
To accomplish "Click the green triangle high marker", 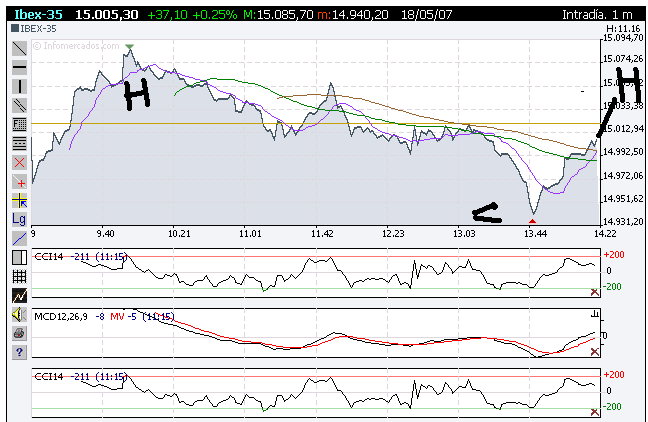I will click(x=129, y=47).
